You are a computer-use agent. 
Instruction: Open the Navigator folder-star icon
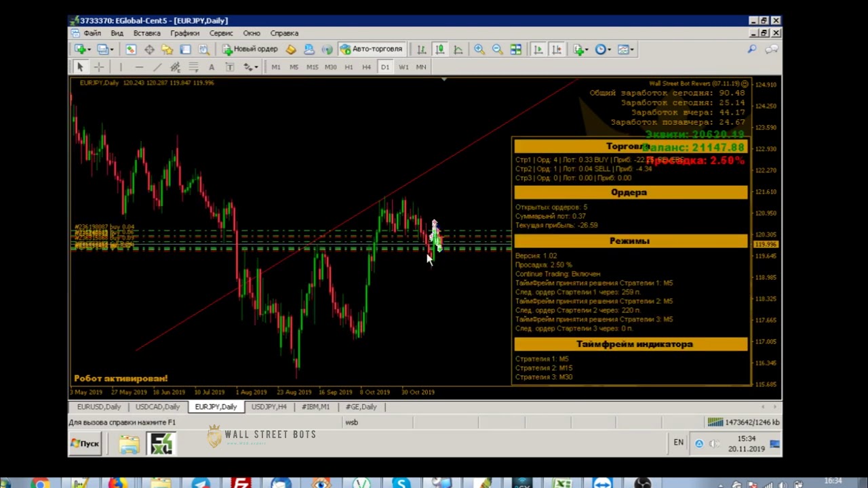(x=167, y=49)
